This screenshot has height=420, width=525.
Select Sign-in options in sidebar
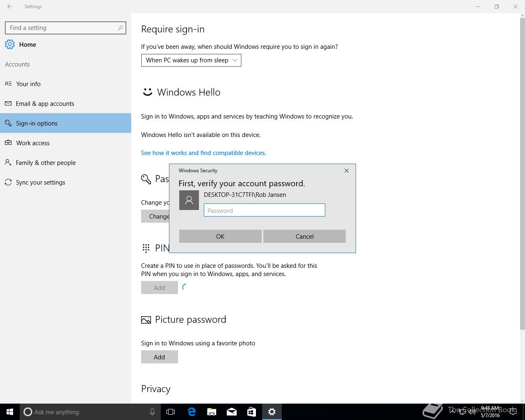(66, 123)
